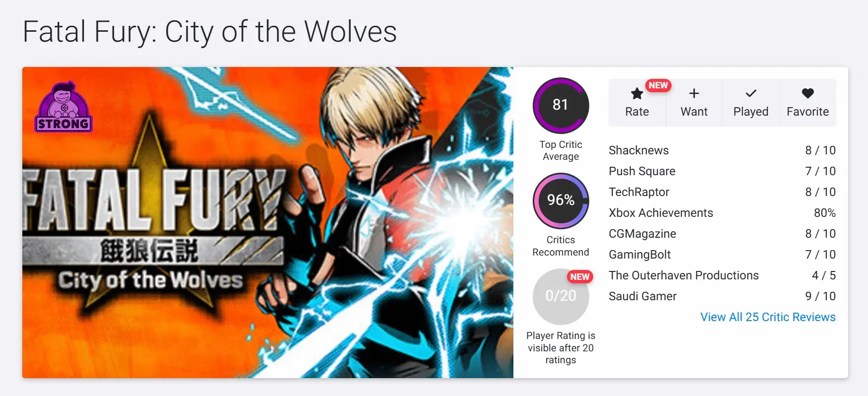Click the star Rate icon
Screen dimensions: 868x396
point(637,94)
